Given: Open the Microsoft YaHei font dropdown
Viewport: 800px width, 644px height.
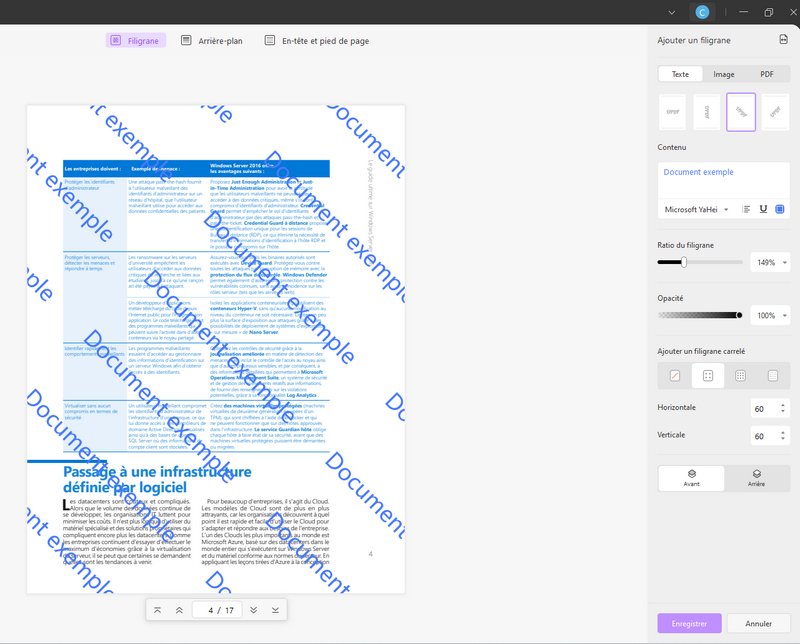Looking at the screenshot, I should click(x=696, y=209).
